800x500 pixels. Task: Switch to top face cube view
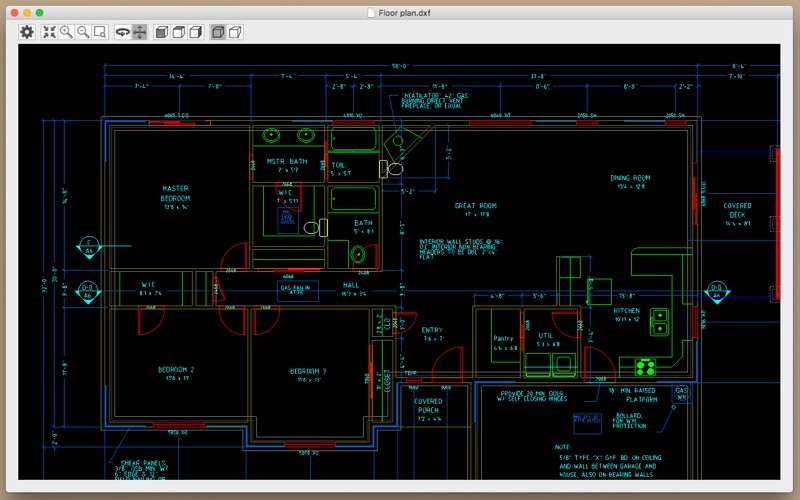[x=179, y=32]
